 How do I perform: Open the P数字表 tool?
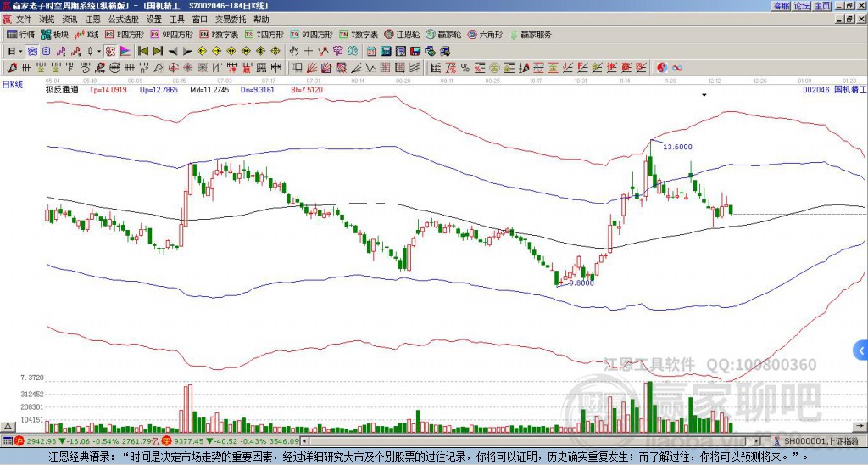pyautogui.click(x=219, y=34)
